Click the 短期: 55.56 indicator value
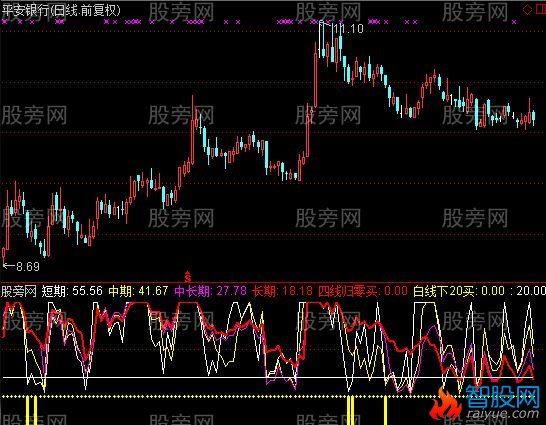 point(72,291)
